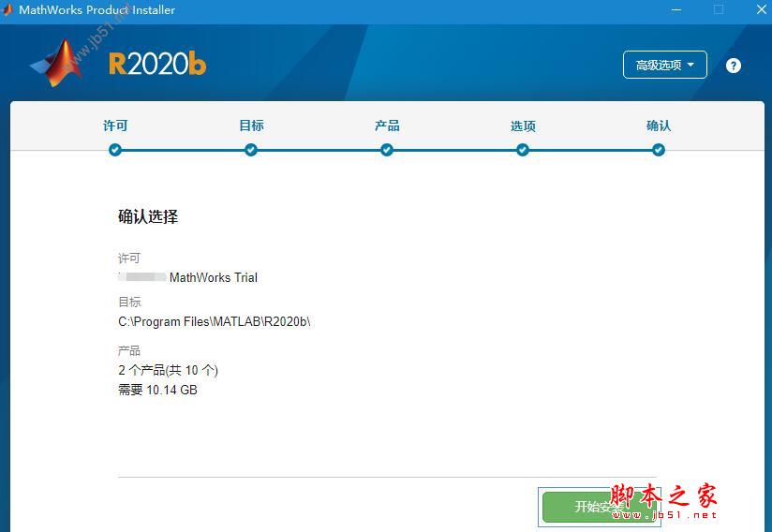Select the 确认 step label
772x532 pixels.
[659, 126]
